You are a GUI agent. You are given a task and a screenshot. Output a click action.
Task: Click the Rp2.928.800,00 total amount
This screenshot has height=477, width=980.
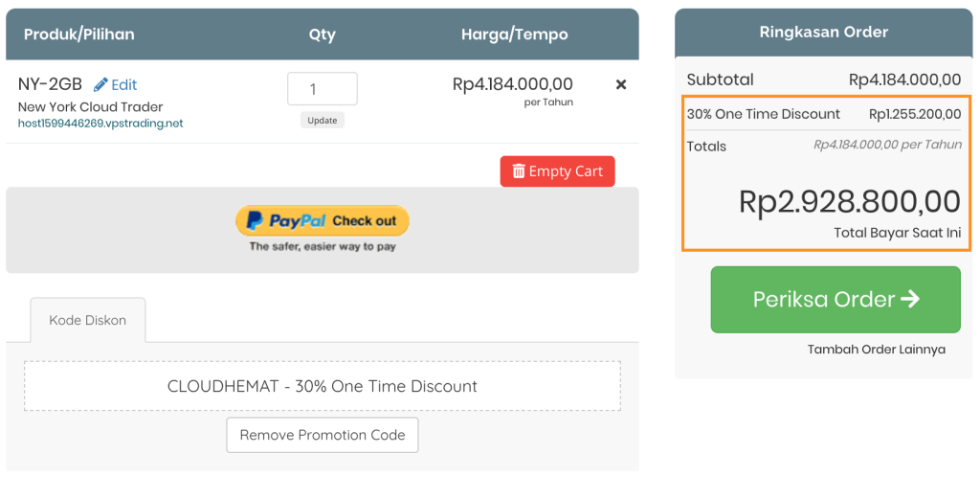coord(849,202)
